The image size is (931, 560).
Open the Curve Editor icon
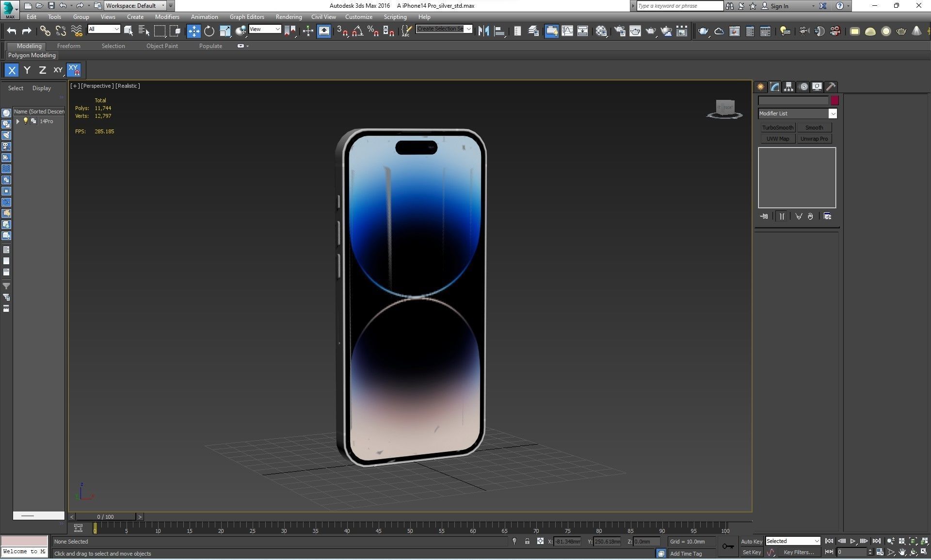pyautogui.click(x=567, y=31)
